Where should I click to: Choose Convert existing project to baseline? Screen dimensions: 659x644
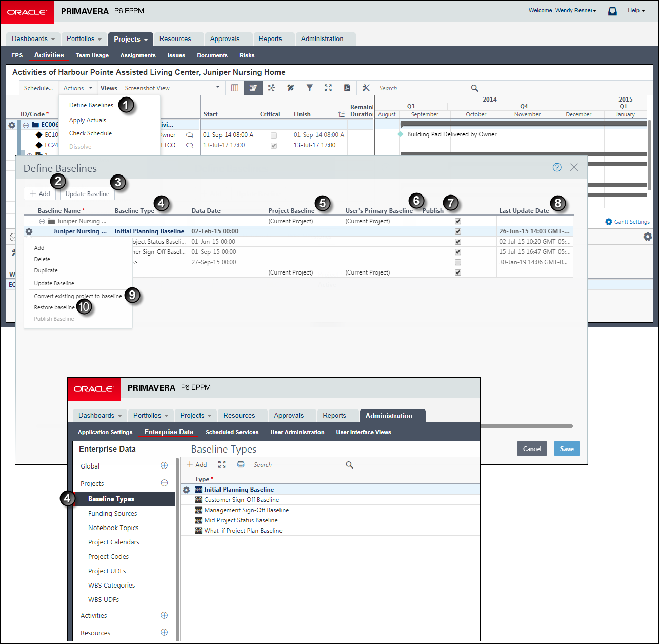point(78,296)
